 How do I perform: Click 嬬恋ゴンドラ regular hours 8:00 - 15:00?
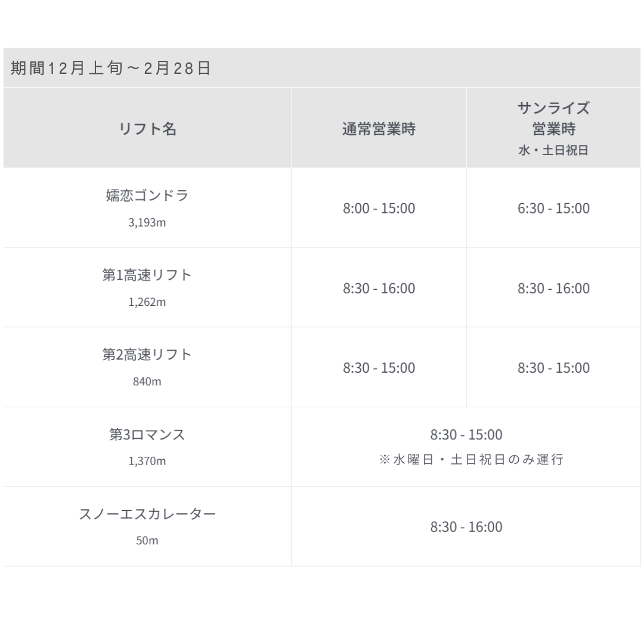379,208
